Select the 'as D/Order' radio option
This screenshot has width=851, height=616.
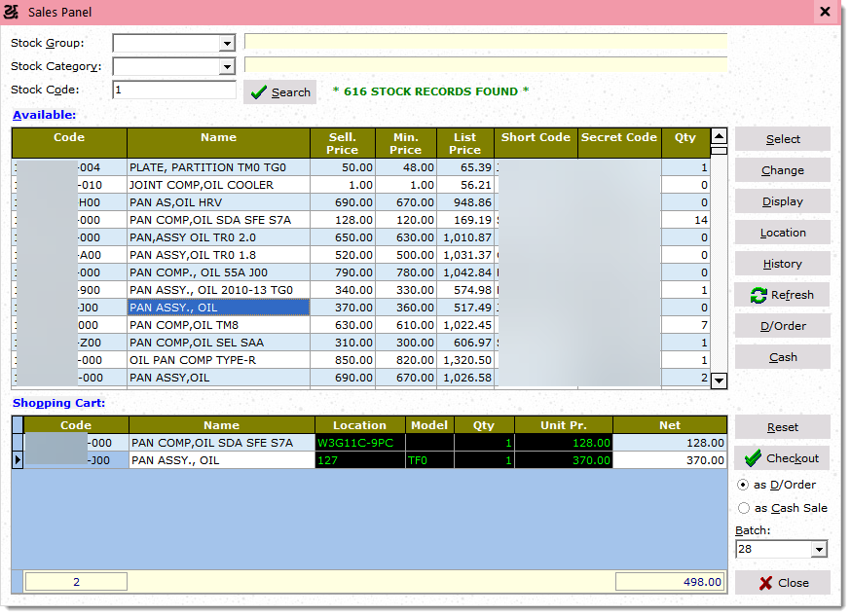coord(744,485)
